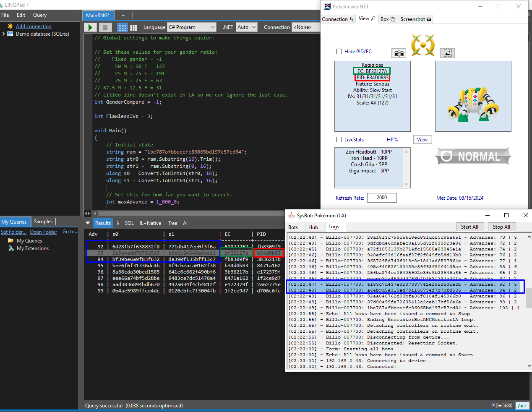This screenshot has height=412, width=532.
Task: Click the Regigigas sprite image in PokeViewer
Action: point(473,104)
